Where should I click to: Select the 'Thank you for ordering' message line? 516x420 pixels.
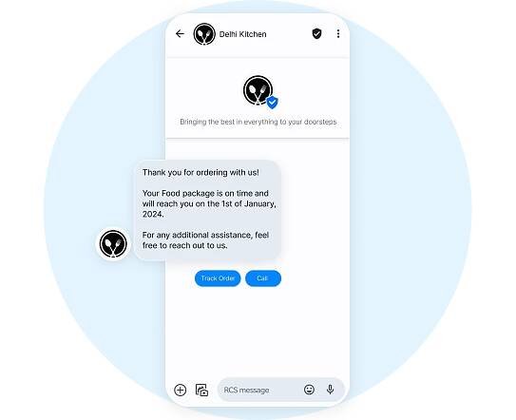click(x=201, y=173)
